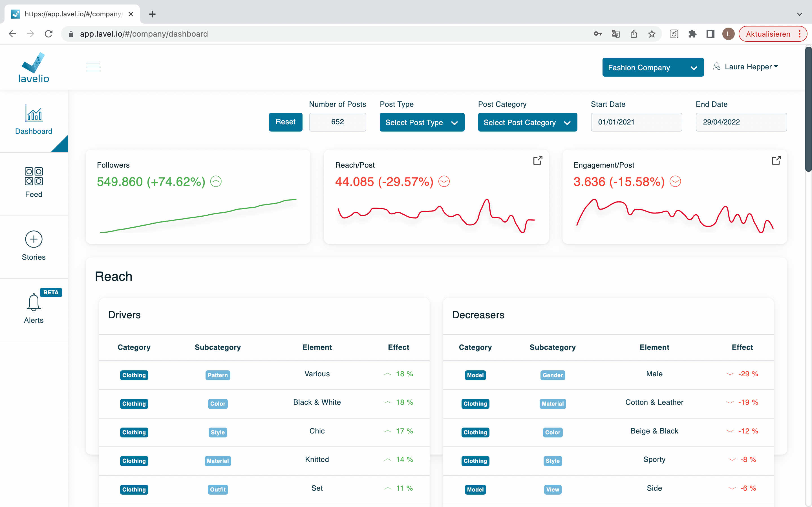Open Alerts bell icon in sidebar
Viewport: 812px width, 507px height.
(x=34, y=302)
